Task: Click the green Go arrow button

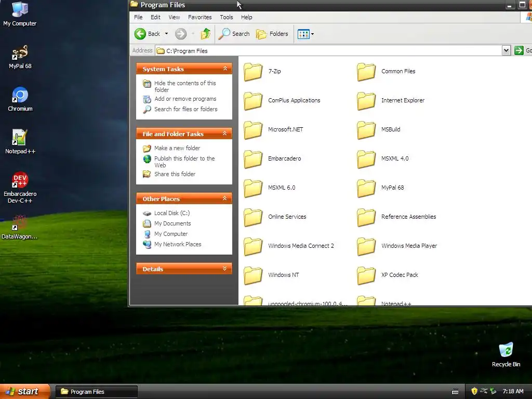Action: pyautogui.click(x=519, y=50)
